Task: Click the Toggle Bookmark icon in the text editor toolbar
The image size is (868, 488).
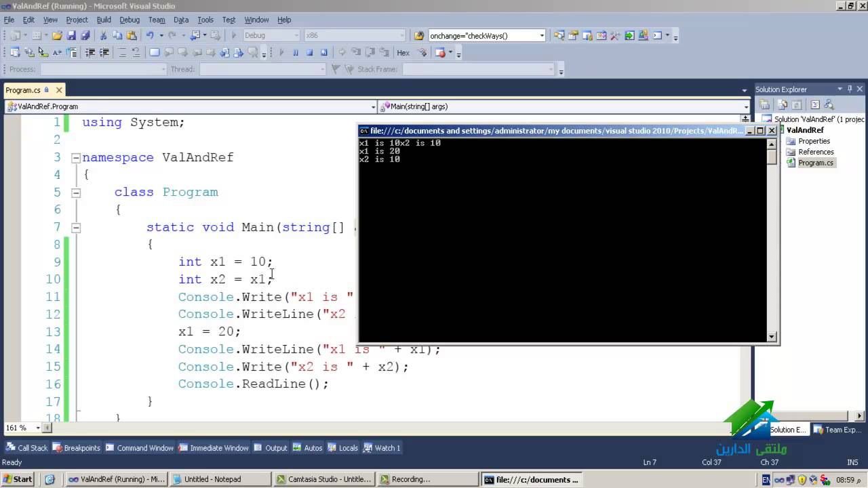Action: [x=155, y=52]
